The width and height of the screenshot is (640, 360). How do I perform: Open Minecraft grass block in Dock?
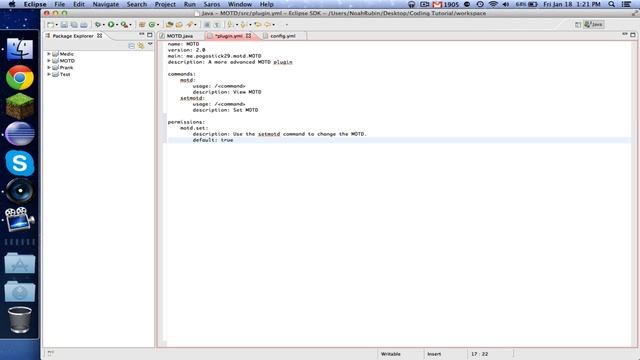[x=20, y=106]
